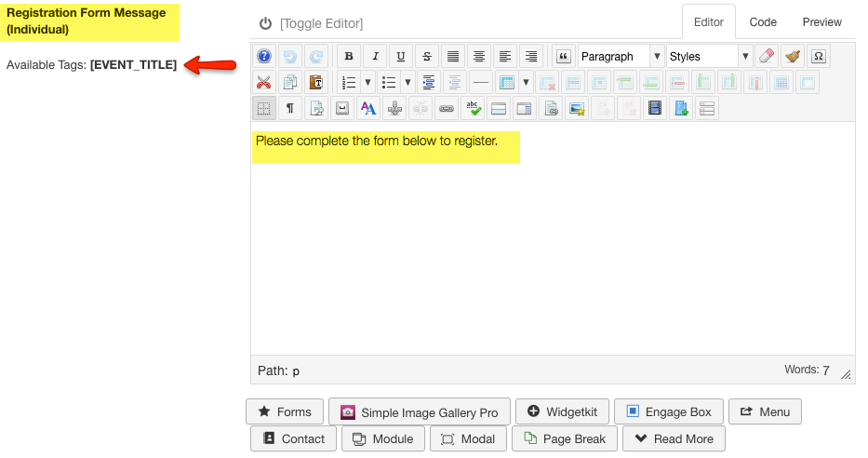
Task: Apply left alignment
Action: [505, 56]
